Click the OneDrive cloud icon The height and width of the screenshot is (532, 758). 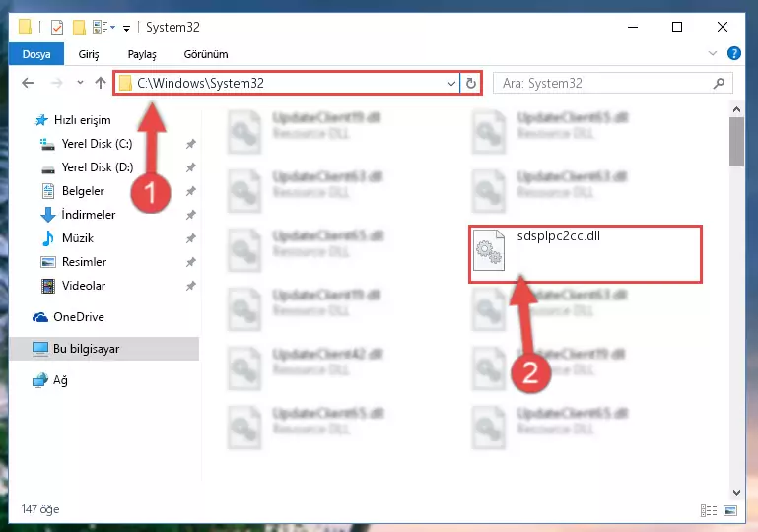pos(40,317)
